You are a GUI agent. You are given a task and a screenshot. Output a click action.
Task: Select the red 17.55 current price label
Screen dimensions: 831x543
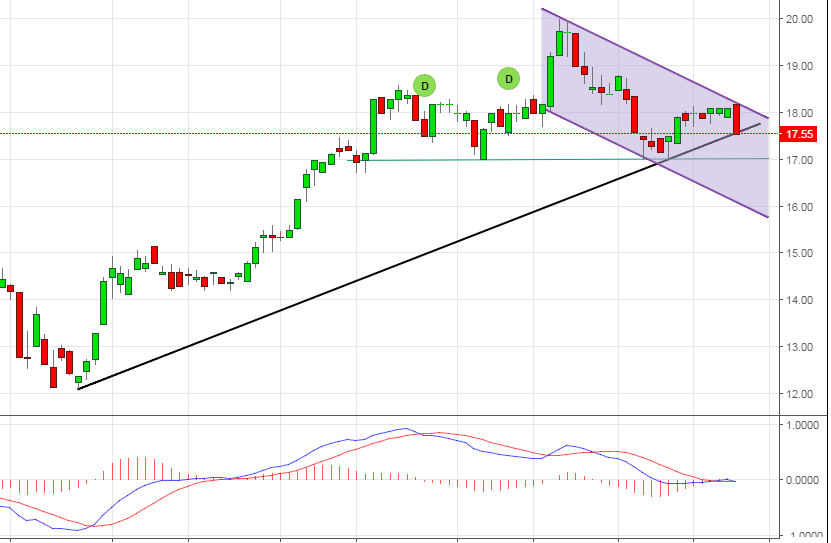coord(799,134)
